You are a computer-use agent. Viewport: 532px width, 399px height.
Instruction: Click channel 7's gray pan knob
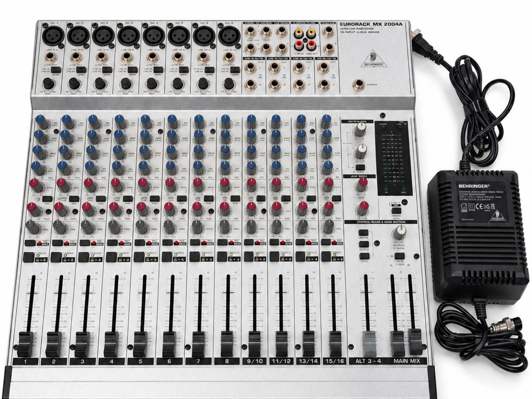(197, 227)
